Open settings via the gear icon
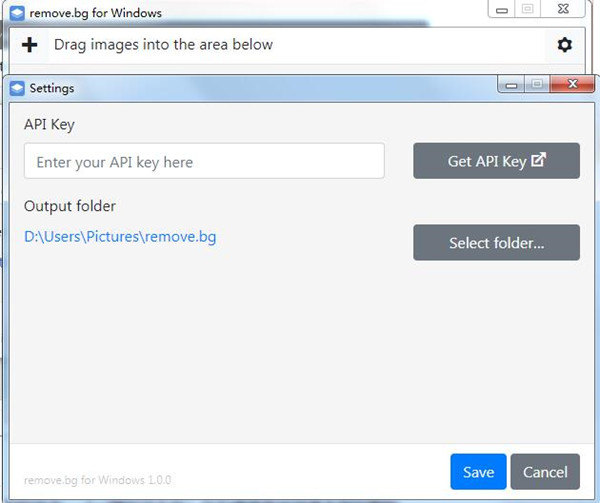Screen dimensions: 600x503 564,45
